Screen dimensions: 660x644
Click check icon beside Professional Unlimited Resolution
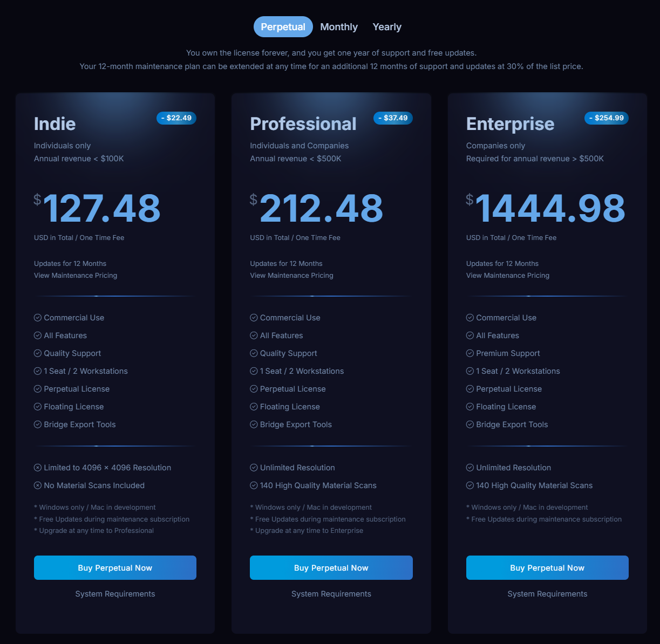pos(254,468)
